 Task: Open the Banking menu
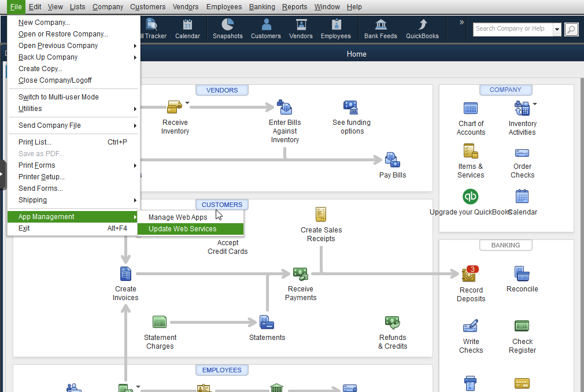click(x=262, y=7)
